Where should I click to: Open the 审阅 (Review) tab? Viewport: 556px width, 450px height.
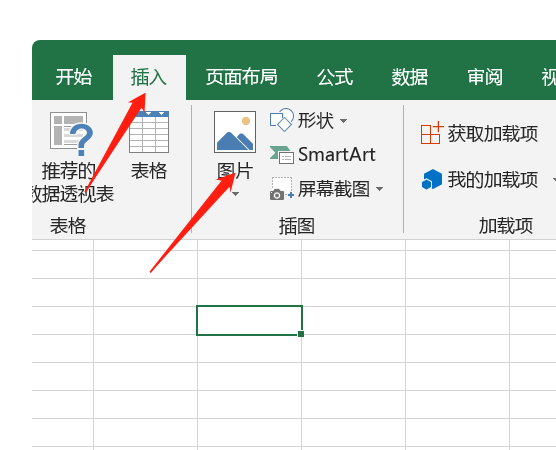coord(485,77)
